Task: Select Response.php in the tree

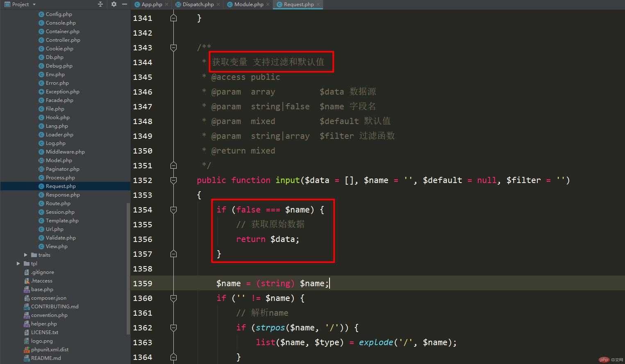Action: 63,195
